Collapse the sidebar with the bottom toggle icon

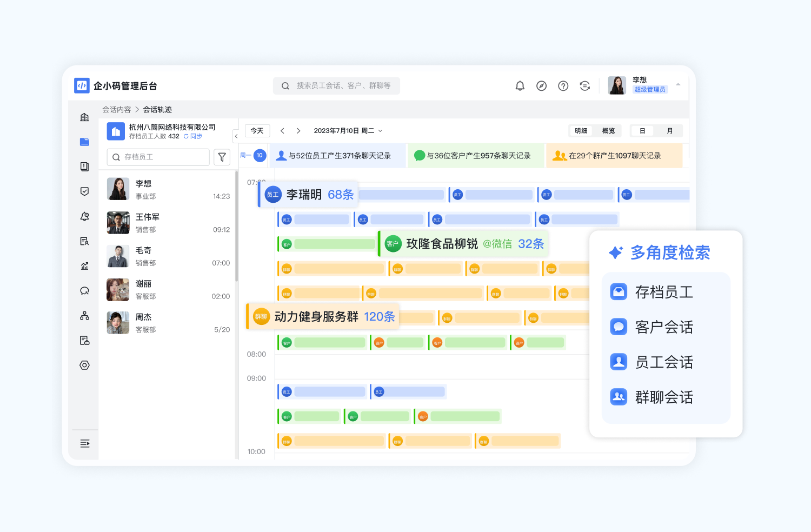click(84, 443)
